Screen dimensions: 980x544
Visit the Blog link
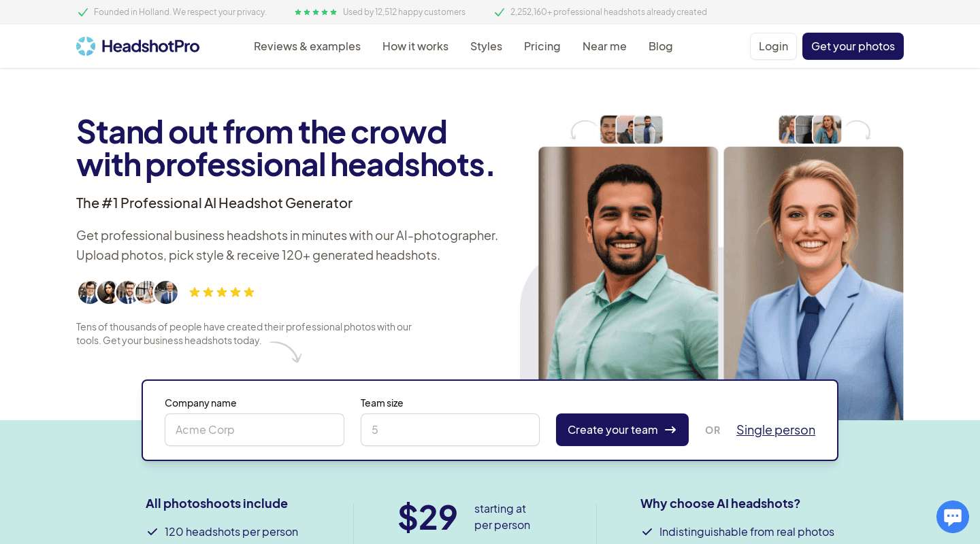pos(660,46)
